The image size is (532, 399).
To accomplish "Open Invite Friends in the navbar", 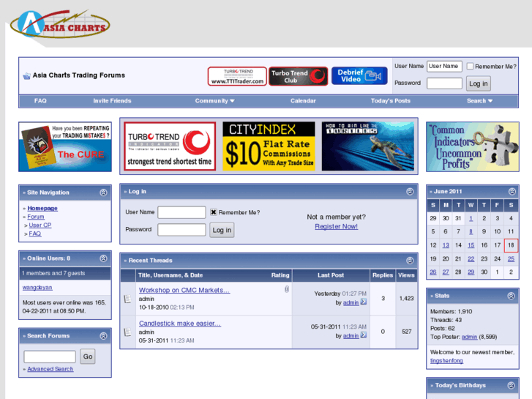I will click(x=112, y=101).
